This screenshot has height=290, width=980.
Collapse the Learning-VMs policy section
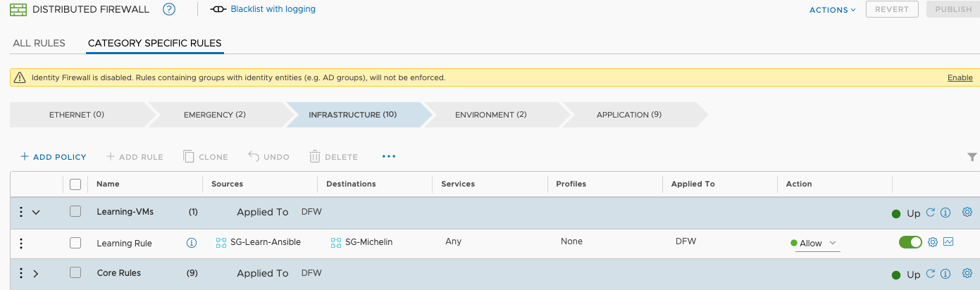coord(36,212)
